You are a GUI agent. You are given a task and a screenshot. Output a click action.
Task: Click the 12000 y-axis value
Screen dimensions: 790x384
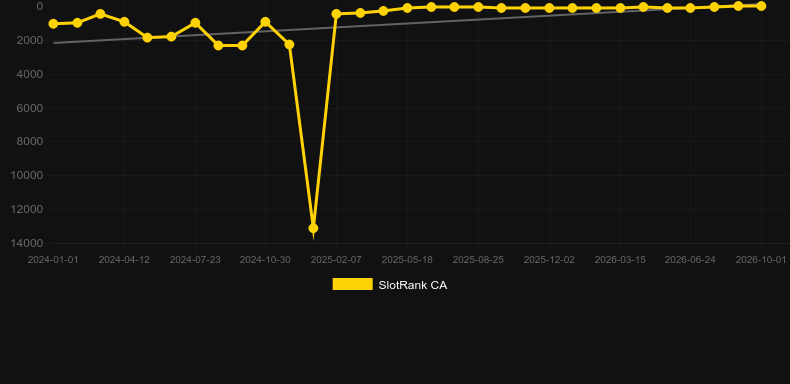click(27, 209)
